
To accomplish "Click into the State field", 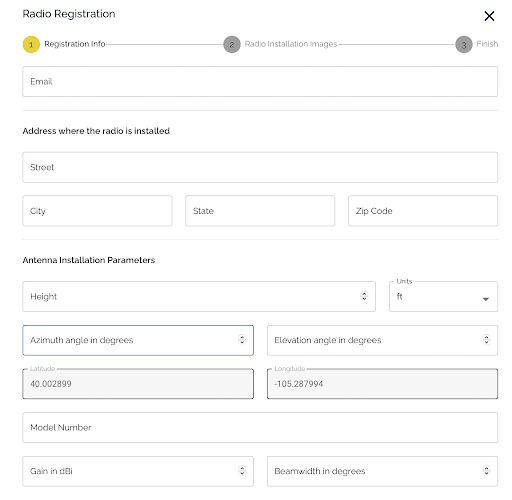I will coord(260,211).
